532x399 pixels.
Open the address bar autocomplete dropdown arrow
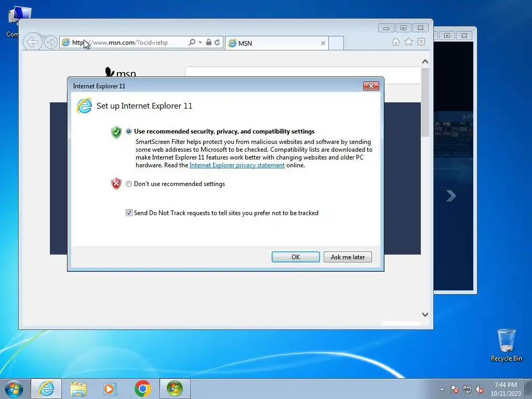pyautogui.click(x=200, y=43)
